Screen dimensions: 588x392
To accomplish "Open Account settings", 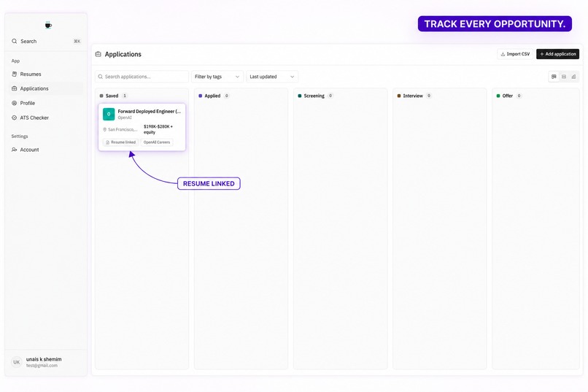I will tap(46, 150).
